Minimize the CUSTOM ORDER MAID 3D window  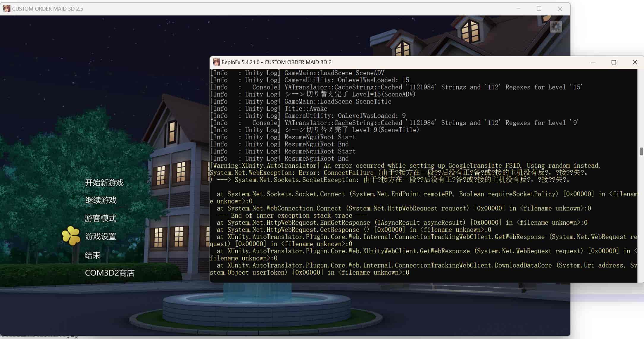coord(518,9)
